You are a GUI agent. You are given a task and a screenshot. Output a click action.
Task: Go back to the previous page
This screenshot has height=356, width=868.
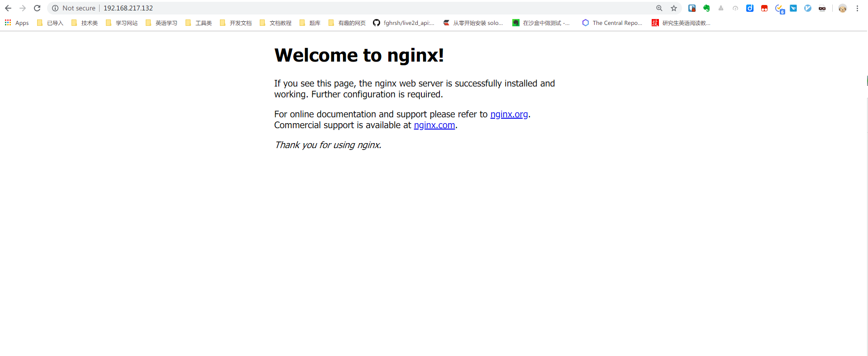(8, 8)
